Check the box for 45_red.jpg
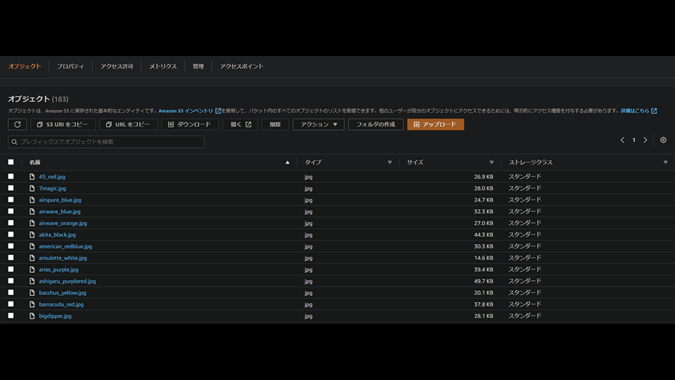675x380 pixels. (x=11, y=176)
